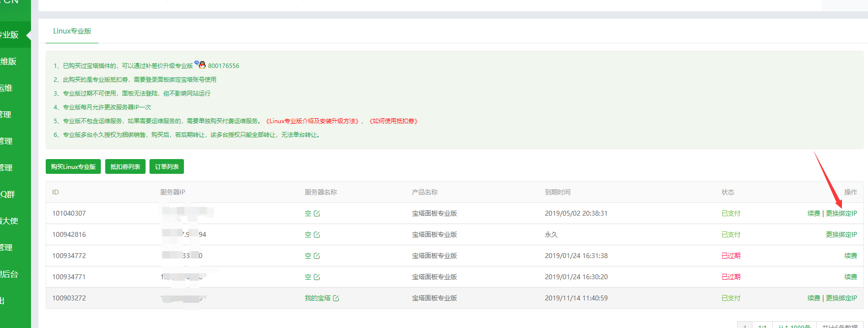Open QQ contact icon beside 800176556
The height and width of the screenshot is (328, 868).
click(x=200, y=65)
